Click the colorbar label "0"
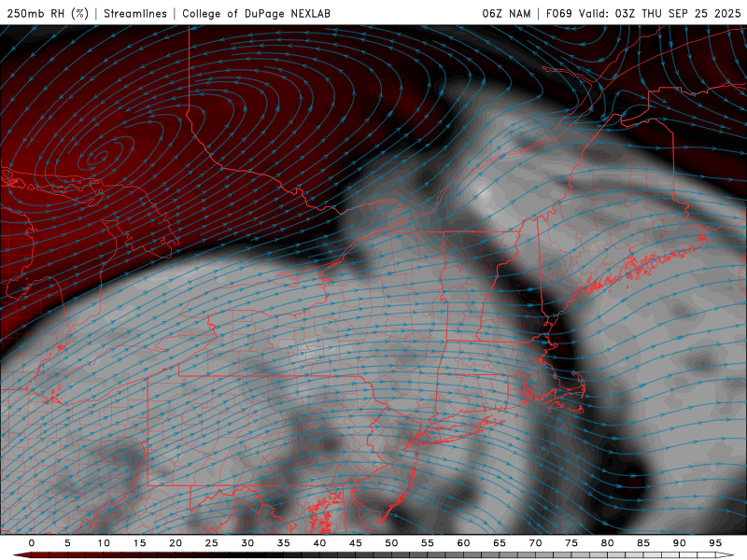Screen dimensions: 747x560 [x=32, y=543]
